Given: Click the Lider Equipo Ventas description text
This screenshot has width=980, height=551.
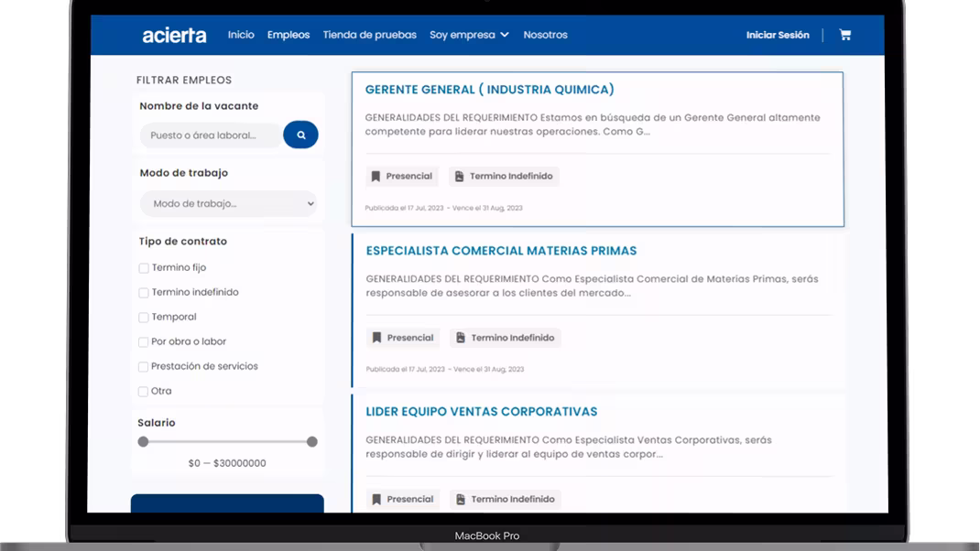Looking at the screenshot, I should pyautogui.click(x=569, y=447).
